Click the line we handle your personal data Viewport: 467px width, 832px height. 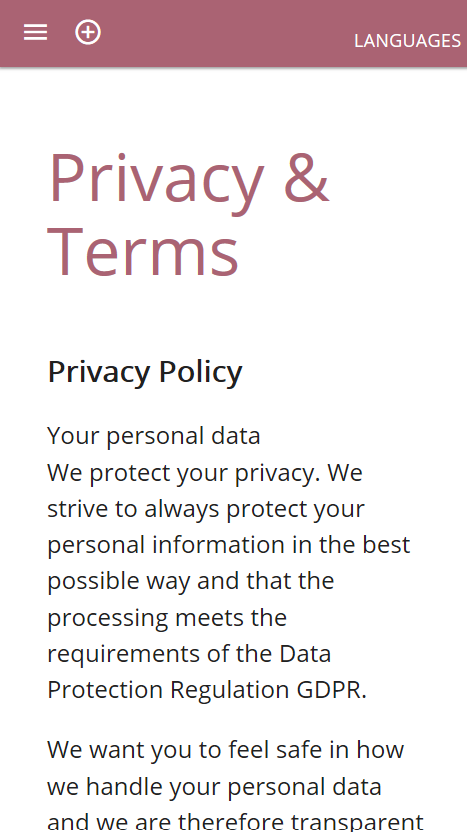(x=214, y=786)
